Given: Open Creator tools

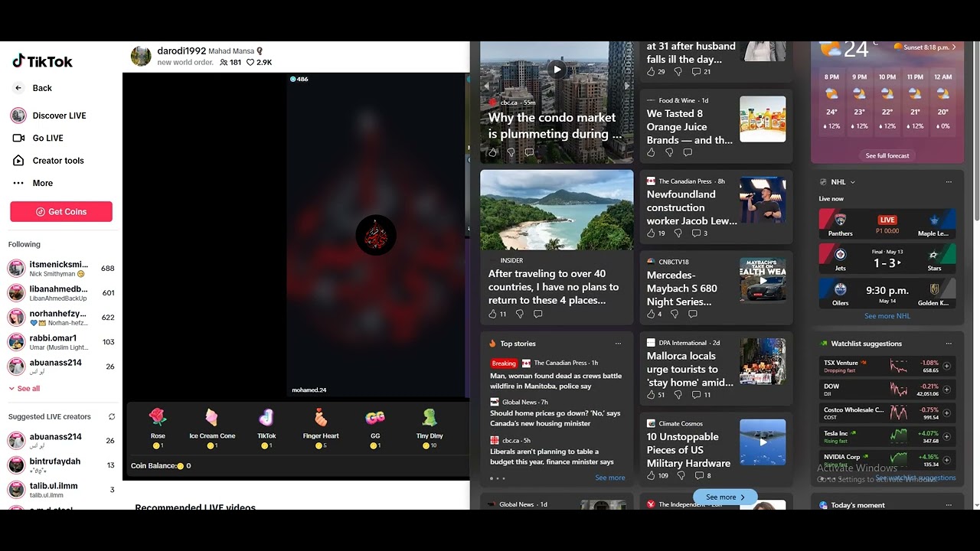Looking at the screenshot, I should pyautogui.click(x=48, y=161).
